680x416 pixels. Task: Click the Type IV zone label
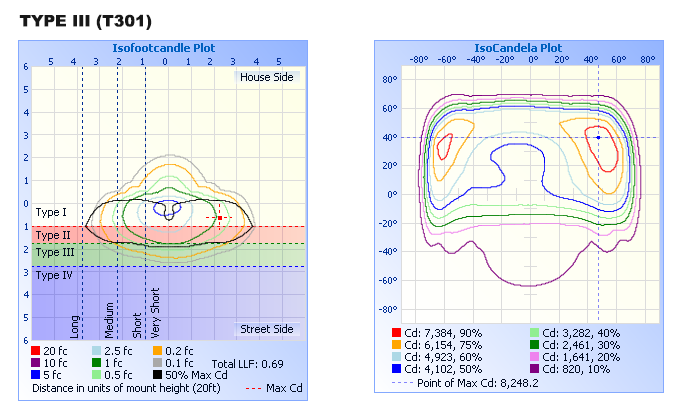point(54,274)
